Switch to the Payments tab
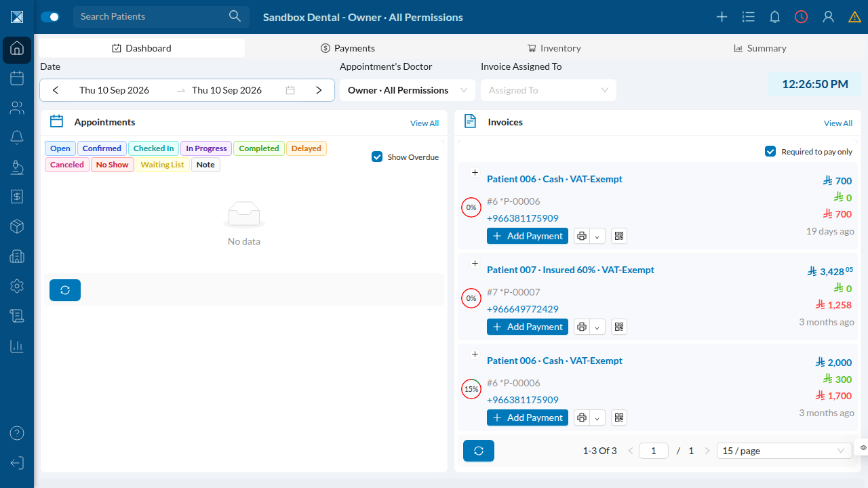The image size is (868, 488). point(348,48)
